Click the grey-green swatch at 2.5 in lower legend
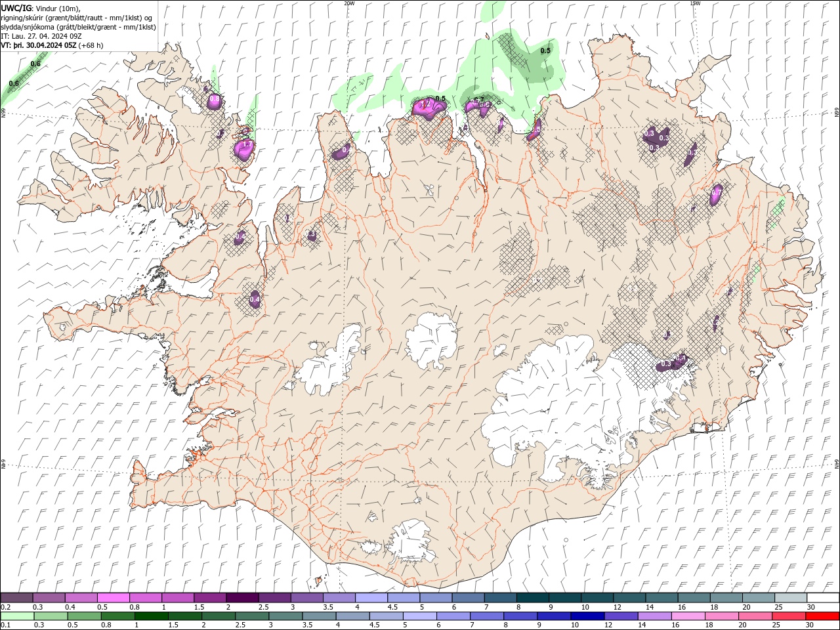This screenshot has width=840, height=630. click(x=251, y=616)
